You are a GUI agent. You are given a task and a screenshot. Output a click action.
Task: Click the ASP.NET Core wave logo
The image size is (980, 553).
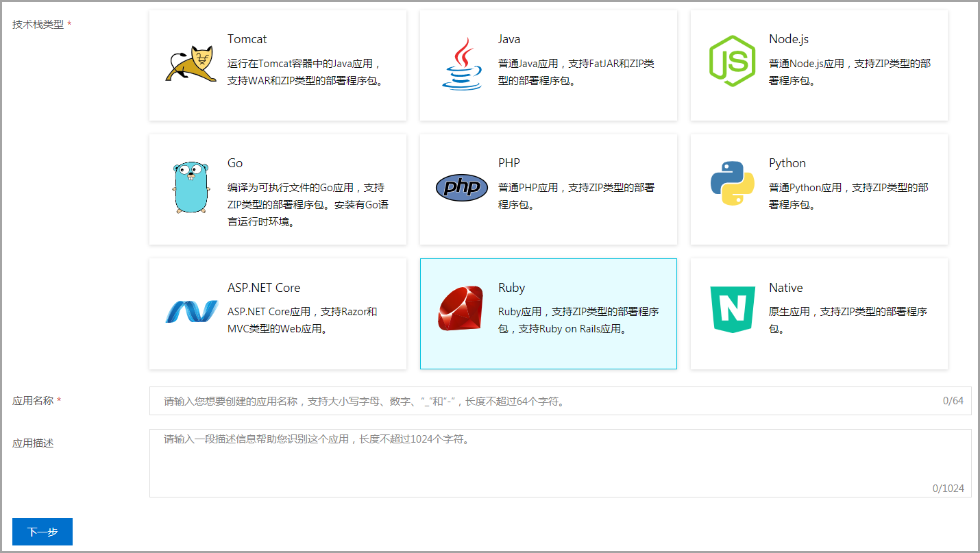point(191,311)
